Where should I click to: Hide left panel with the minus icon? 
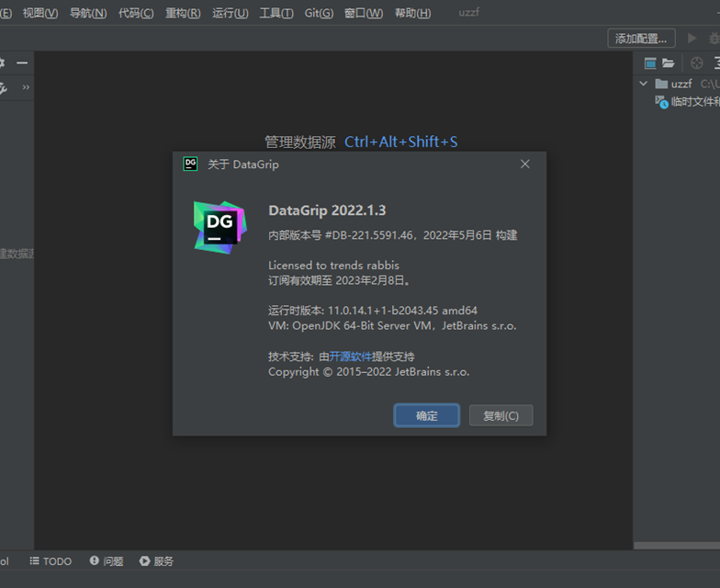(22, 62)
